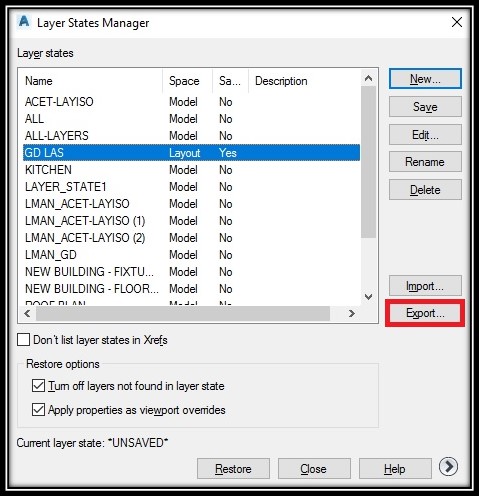This screenshot has width=479, height=496.
Task: Open Help for layer states
Action: (395, 469)
